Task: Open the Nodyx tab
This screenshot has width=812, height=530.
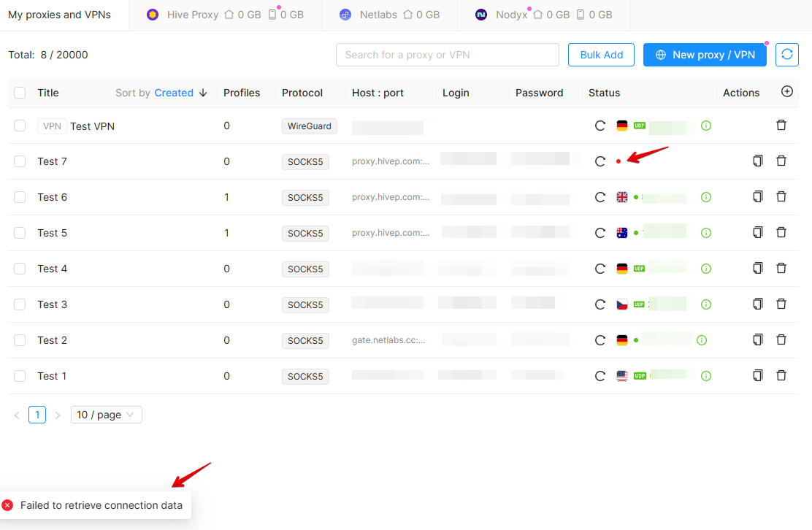Action: click(x=543, y=15)
